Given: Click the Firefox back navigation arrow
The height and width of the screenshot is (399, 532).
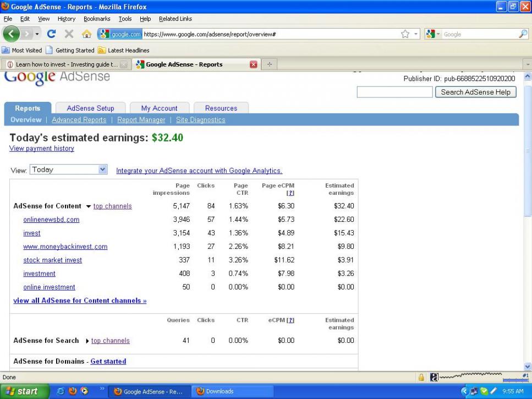Looking at the screenshot, I should [x=12, y=34].
